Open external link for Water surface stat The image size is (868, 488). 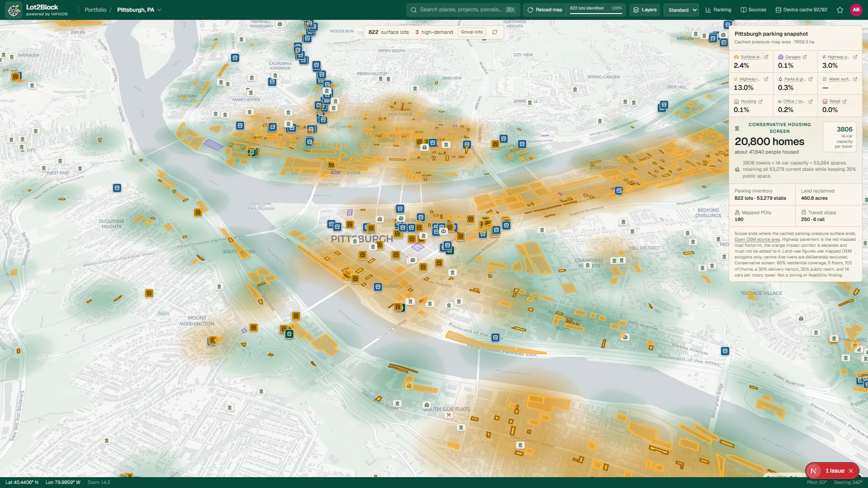(855, 79)
